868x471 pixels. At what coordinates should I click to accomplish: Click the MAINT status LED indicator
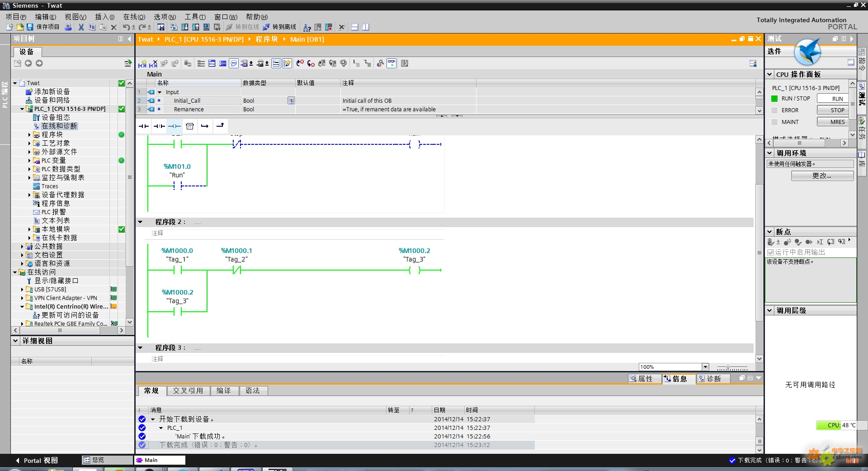point(774,122)
